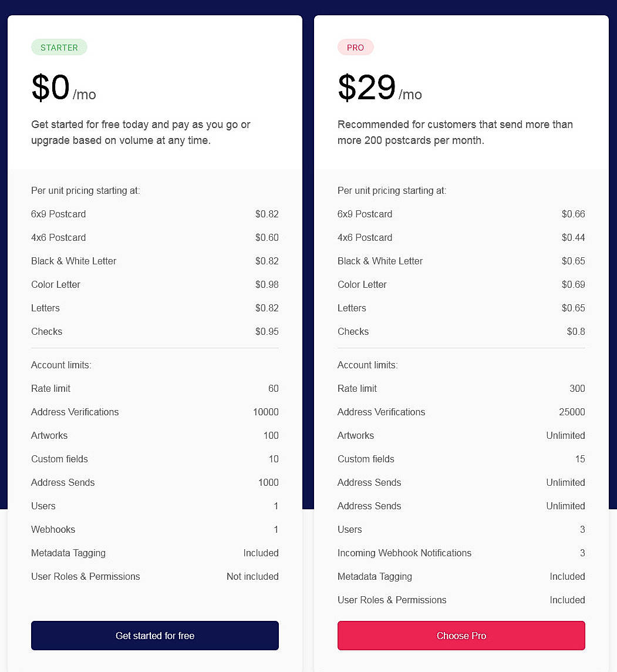This screenshot has width=617, height=672.
Task: Select the Artworks Unlimited value in Pro
Action: pyautogui.click(x=565, y=435)
